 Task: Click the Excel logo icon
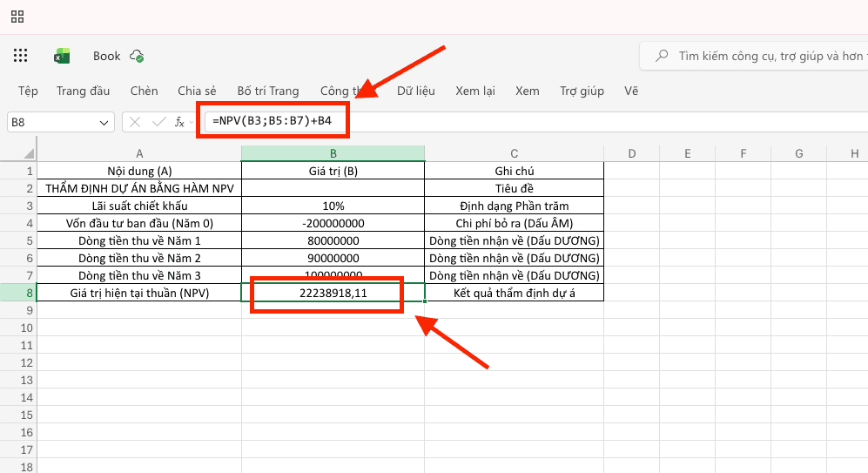pos(62,56)
